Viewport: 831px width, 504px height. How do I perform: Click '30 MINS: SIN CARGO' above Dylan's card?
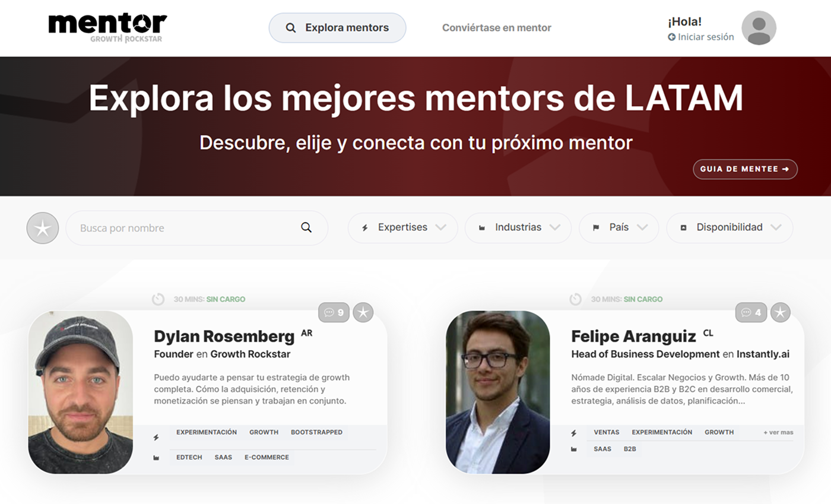point(210,299)
